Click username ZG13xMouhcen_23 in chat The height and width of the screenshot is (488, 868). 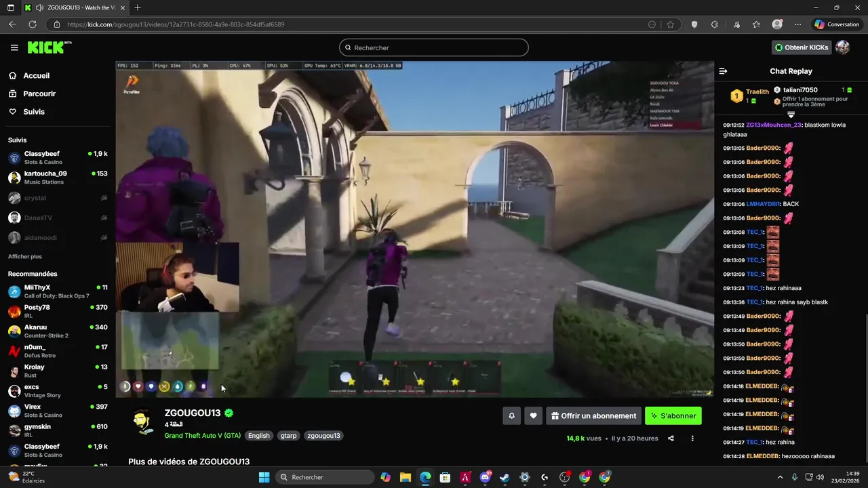coord(774,125)
